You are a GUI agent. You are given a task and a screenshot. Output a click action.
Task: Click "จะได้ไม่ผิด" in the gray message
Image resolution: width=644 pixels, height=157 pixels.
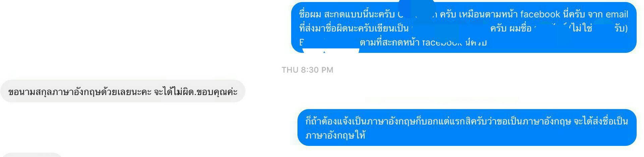[x=174, y=92]
